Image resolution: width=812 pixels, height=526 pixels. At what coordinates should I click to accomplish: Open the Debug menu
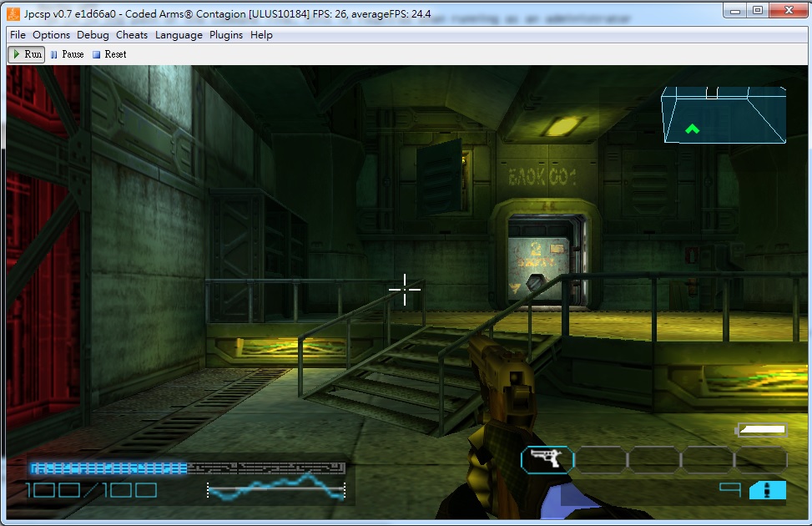tap(93, 35)
